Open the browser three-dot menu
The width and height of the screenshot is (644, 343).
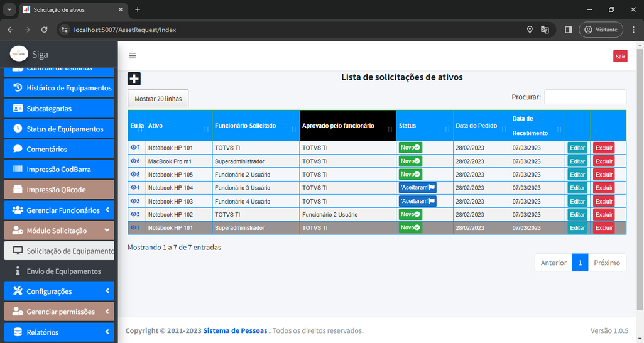(x=633, y=30)
